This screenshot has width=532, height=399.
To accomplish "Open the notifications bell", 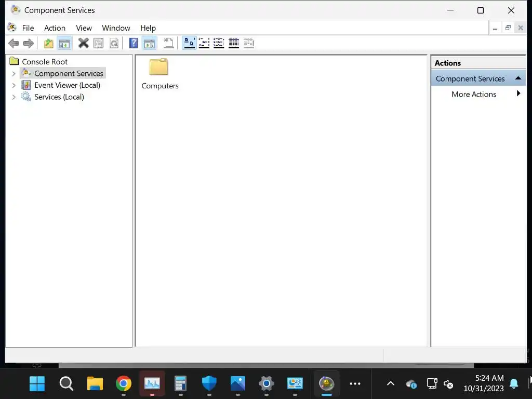I will click(x=514, y=384).
